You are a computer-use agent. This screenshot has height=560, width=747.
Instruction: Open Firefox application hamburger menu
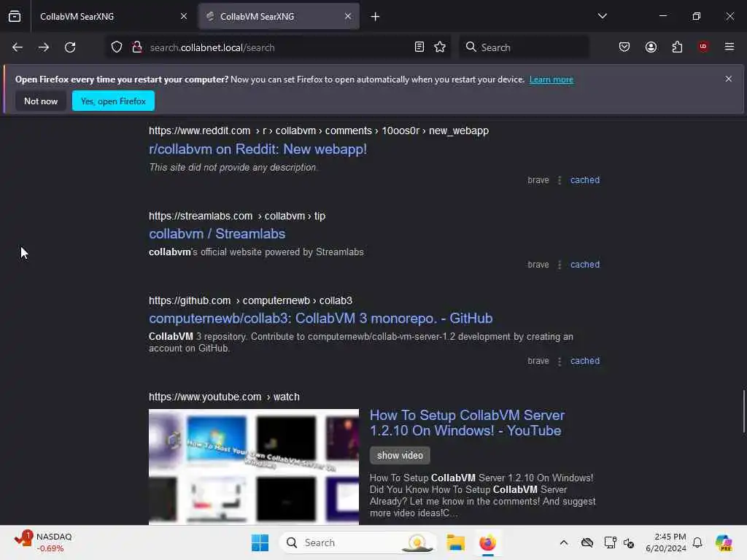click(729, 47)
